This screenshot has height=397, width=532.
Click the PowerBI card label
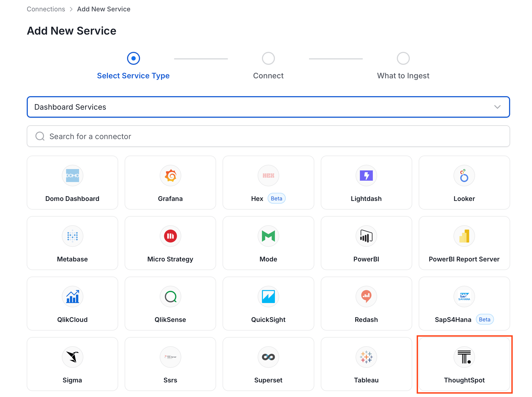click(366, 259)
